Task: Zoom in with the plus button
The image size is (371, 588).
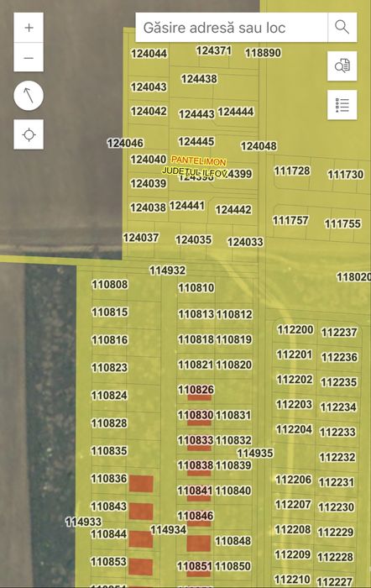Action: [x=29, y=28]
